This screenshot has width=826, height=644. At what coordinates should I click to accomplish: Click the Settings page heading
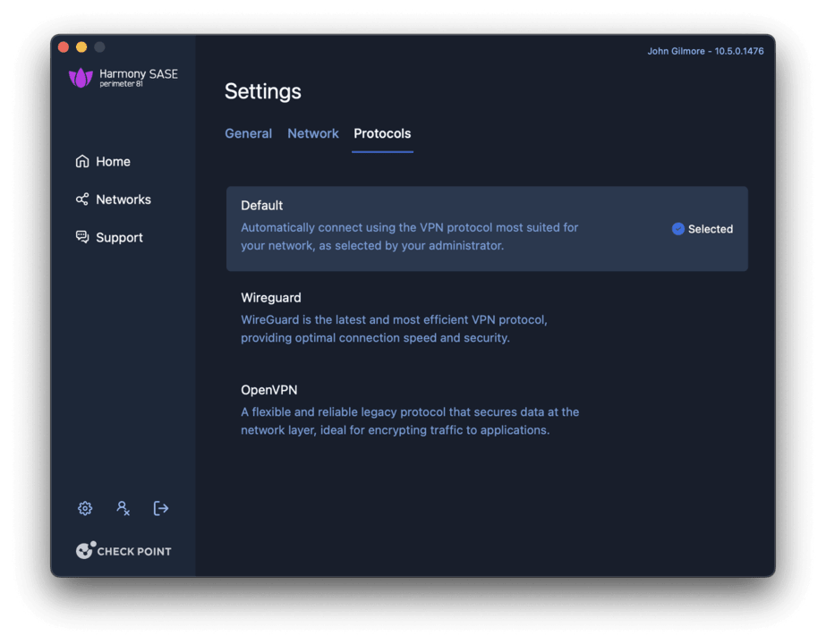(x=262, y=90)
